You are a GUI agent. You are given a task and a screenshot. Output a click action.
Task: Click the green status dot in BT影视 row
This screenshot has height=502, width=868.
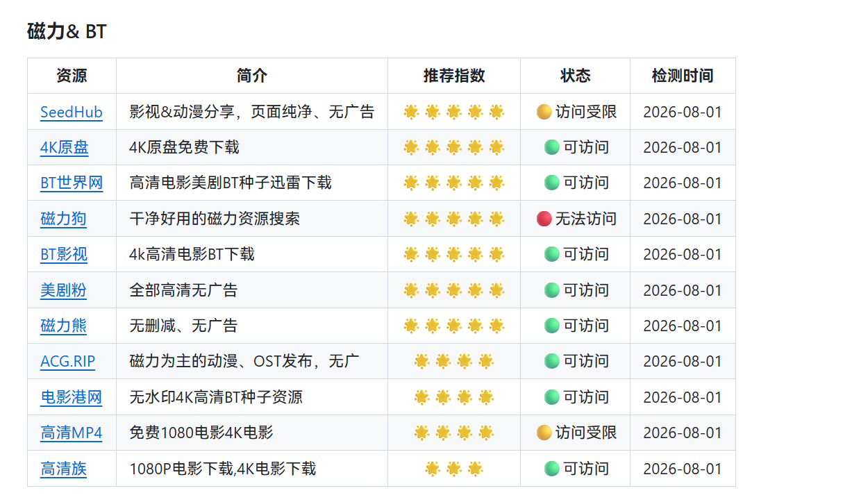(552, 254)
